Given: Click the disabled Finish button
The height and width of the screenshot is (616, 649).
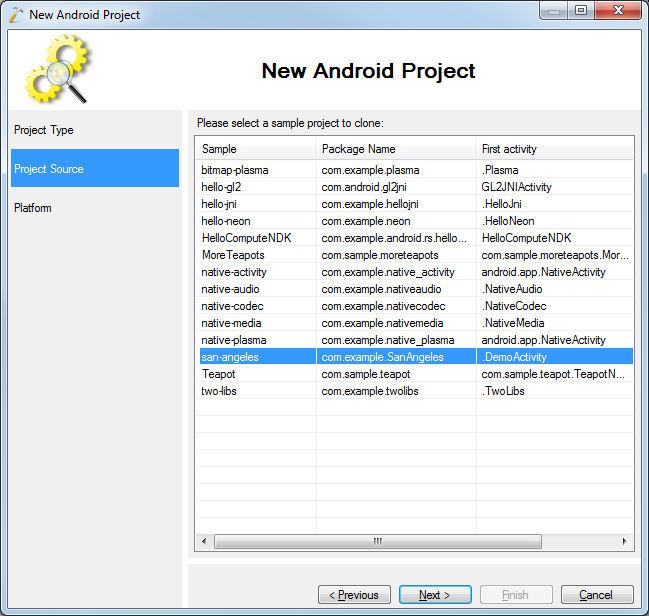Looking at the screenshot, I should 516,594.
